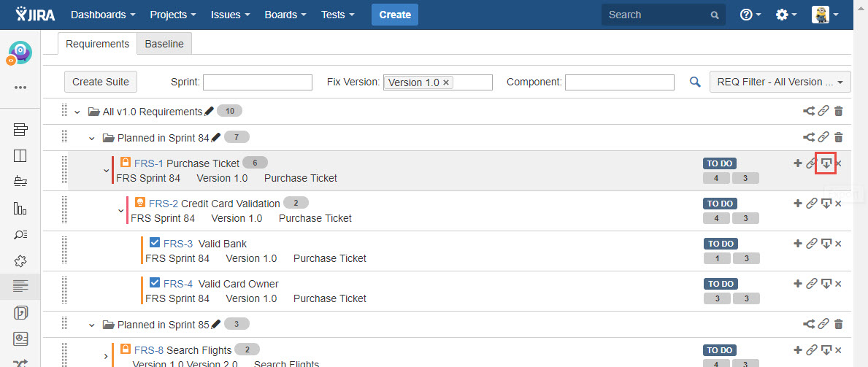The width and height of the screenshot is (868, 367).
Task: Open the board icon in the sidebar
Action: (20, 156)
